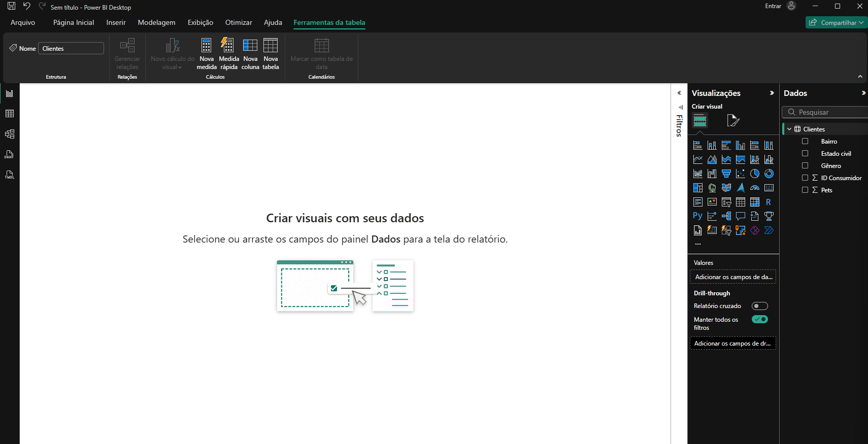Open the Modelagem ribbon tab
This screenshot has height=444, width=868.
[156, 23]
